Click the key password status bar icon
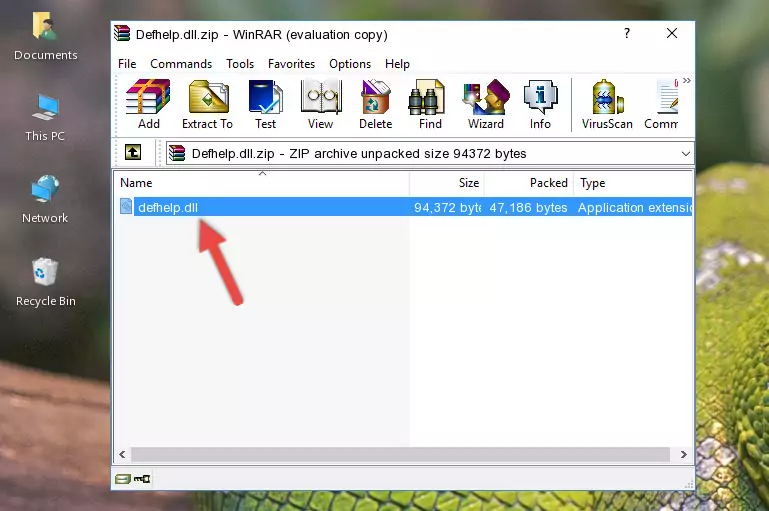769x511 pixels. click(142, 479)
